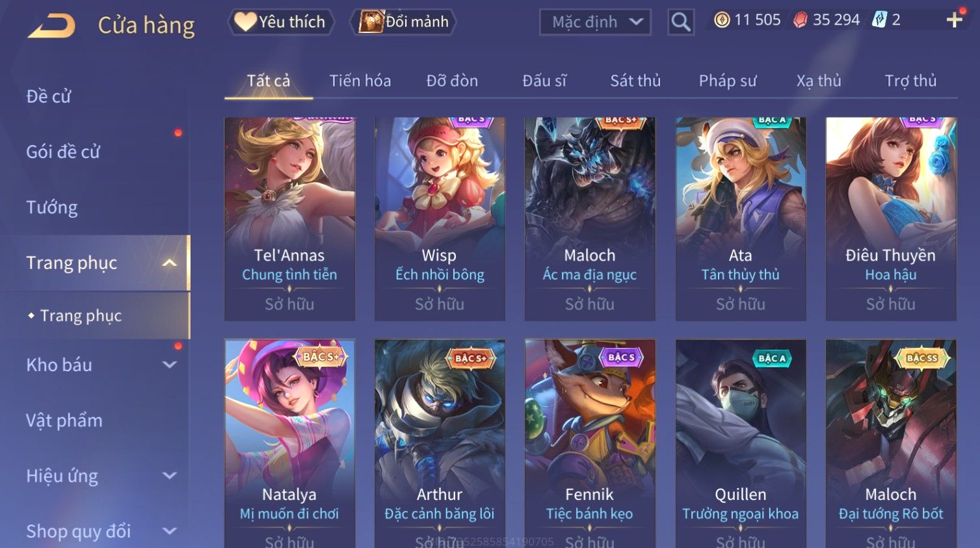Select the Pháp sư tab

(x=728, y=81)
